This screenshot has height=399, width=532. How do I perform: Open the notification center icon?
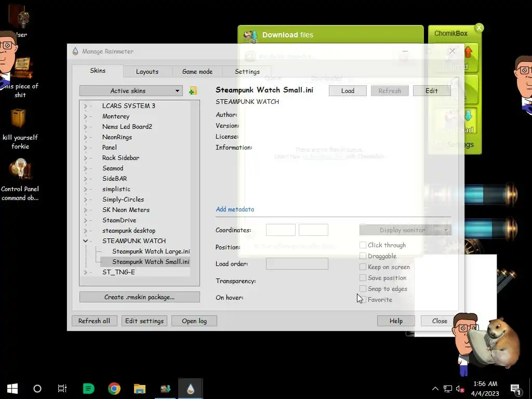[515, 389]
